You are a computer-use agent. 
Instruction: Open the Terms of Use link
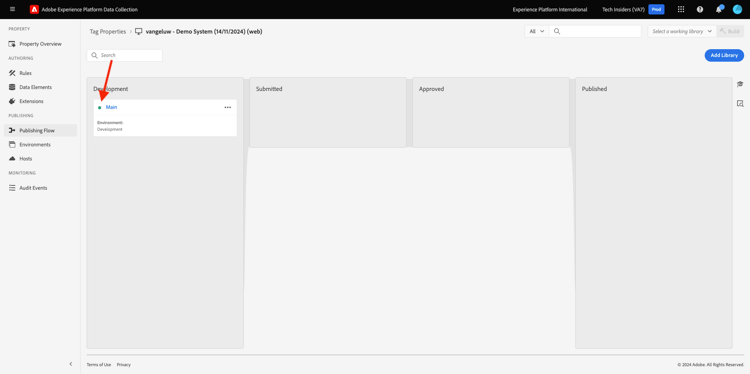[99, 364]
